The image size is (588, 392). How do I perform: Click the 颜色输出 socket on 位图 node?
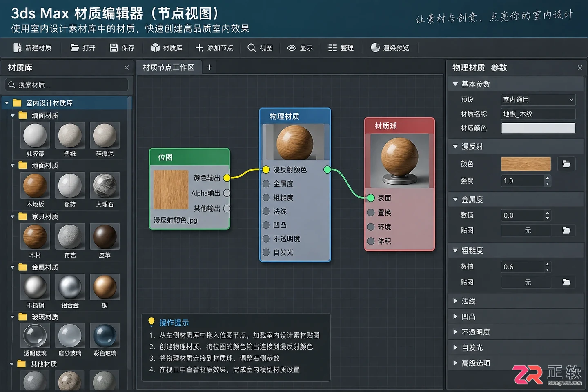(x=227, y=178)
